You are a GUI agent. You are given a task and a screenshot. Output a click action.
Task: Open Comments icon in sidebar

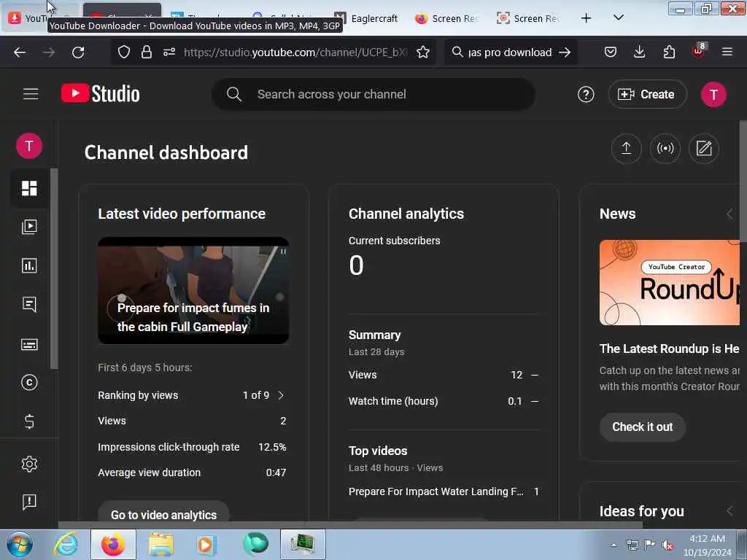(x=29, y=304)
